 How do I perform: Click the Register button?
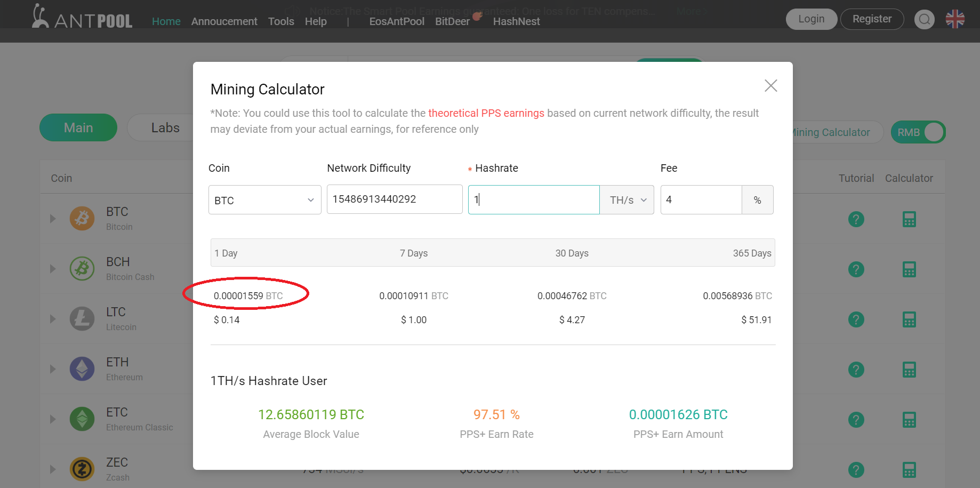[x=872, y=19]
